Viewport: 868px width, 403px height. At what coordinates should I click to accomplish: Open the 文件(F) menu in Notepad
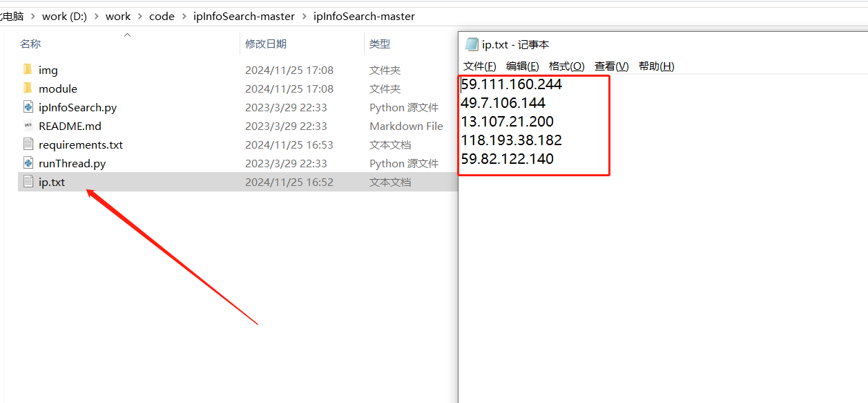tap(479, 66)
